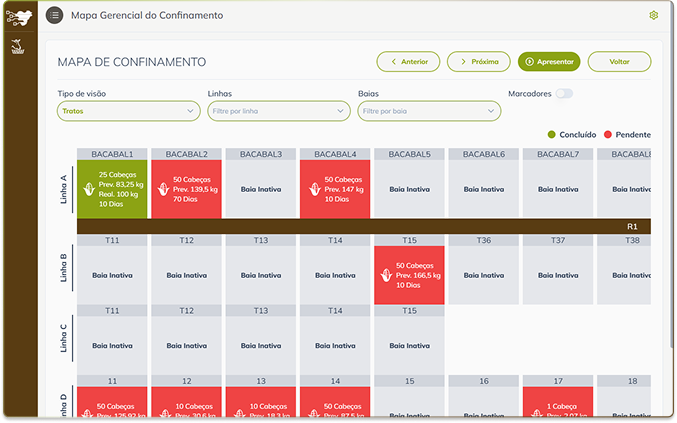The height and width of the screenshot is (423, 677).
Task: Click the BACABAL1 column header
Action: click(x=112, y=154)
